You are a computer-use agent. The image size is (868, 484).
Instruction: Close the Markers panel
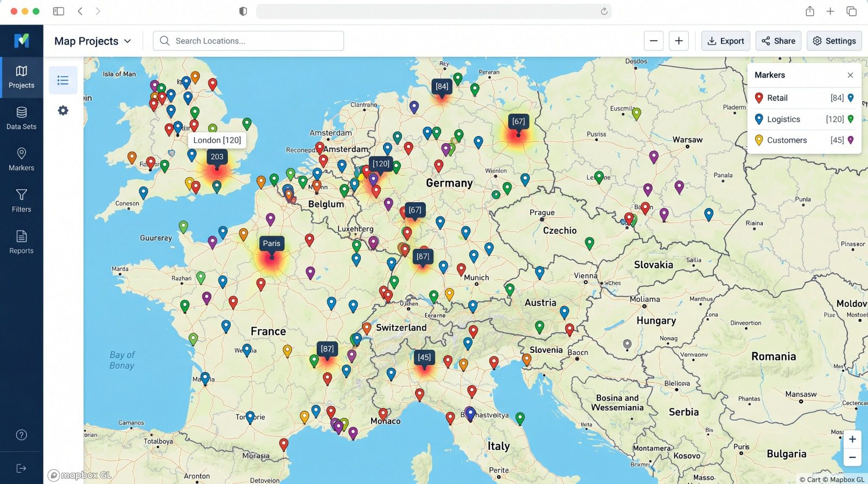tap(850, 75)
